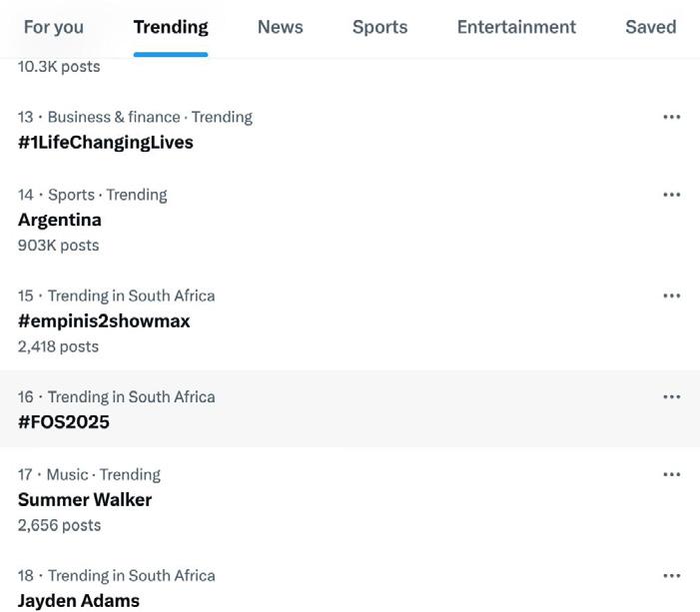Open the Saved tab
The height and width of the screenshot is (612, 700).
pos(650,27)
